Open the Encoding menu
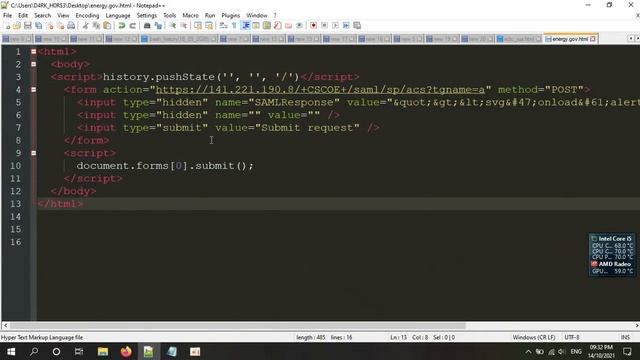This screenshot has height=360, width=640. 87,16
